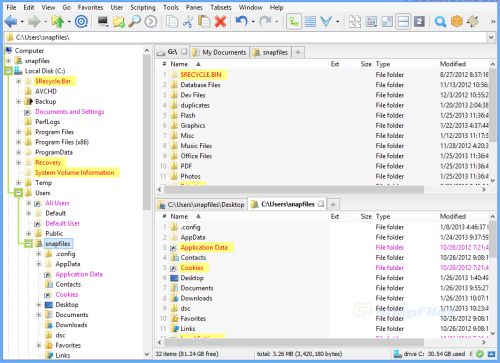
Task: Click the grid icon with blue arrow
Action: coord(371,22)
